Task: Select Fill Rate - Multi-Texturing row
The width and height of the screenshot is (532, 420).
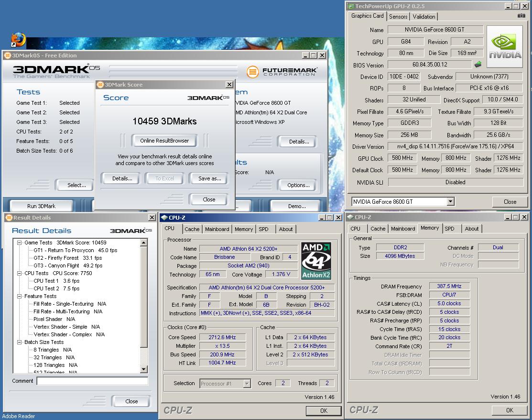Action: click(68, 311)
